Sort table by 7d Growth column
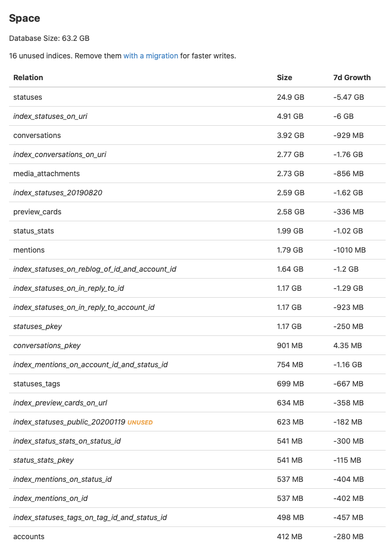Viewport: 392px width, 545px height. click(x=352, y=77)
